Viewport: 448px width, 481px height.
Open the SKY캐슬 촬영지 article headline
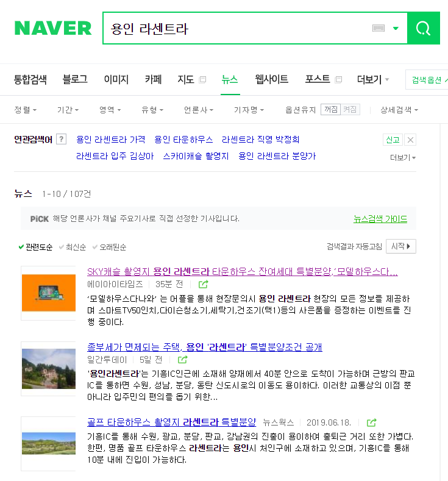242,271
